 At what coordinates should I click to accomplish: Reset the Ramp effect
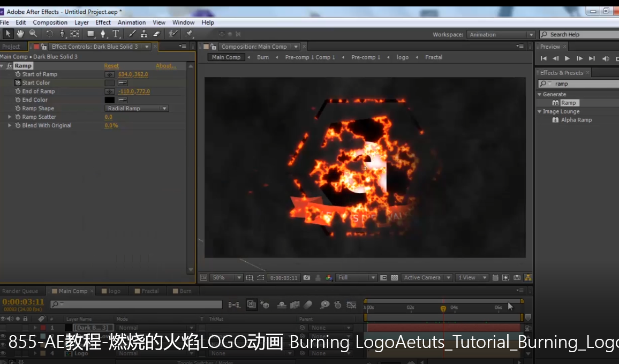(x=111, y=66)
